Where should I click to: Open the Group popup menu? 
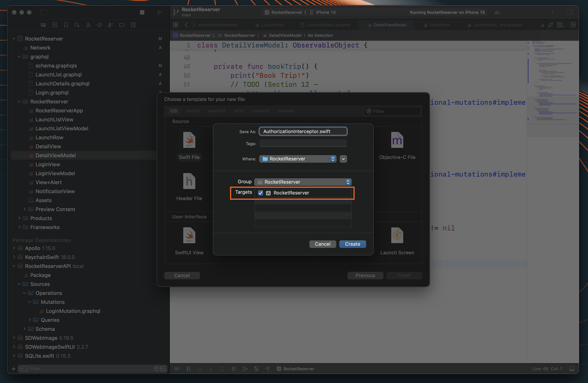coord(303,182)
